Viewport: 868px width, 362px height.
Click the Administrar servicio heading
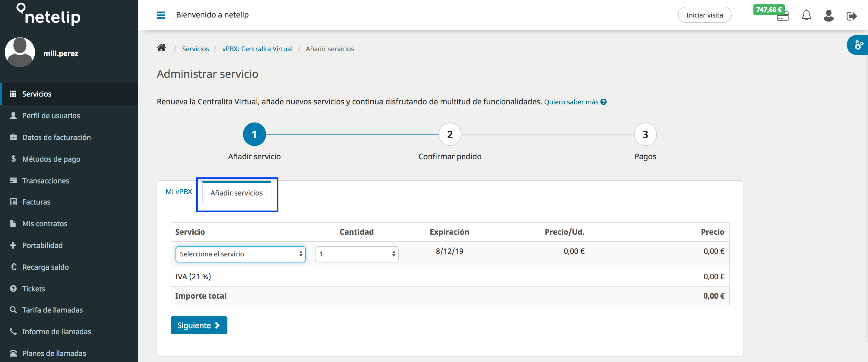pos(207,74)
